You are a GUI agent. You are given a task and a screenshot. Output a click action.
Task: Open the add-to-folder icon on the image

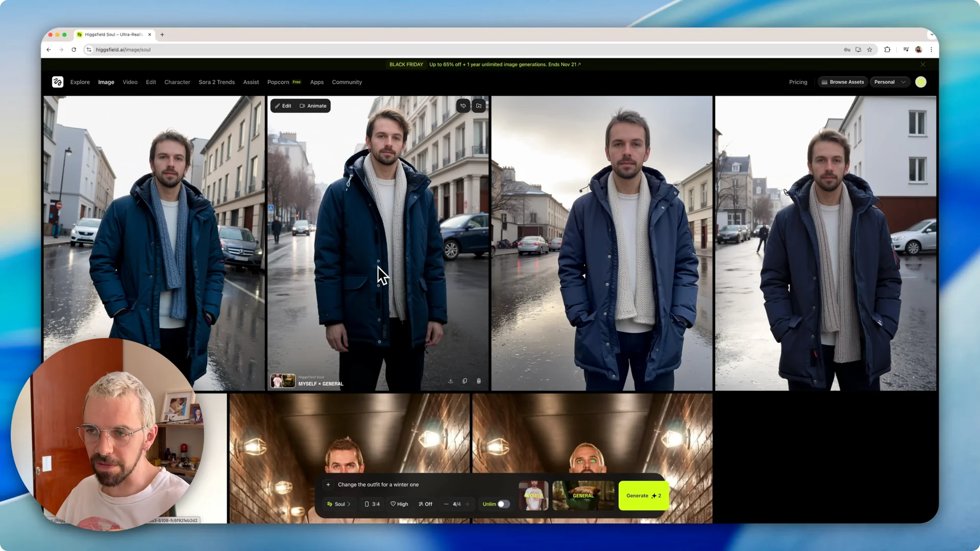(478, 106)
